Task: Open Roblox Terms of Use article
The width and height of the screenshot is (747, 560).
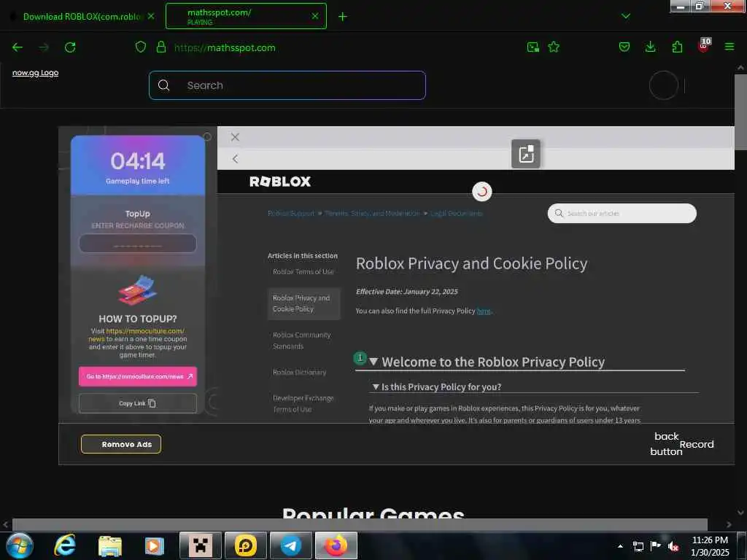Action: (x=303, y=272)
